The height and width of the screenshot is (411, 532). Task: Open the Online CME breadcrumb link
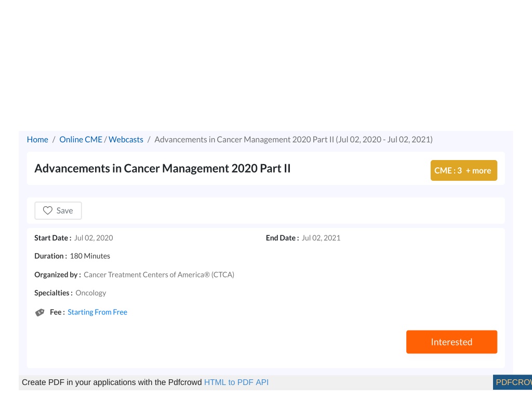pos(81,139)
